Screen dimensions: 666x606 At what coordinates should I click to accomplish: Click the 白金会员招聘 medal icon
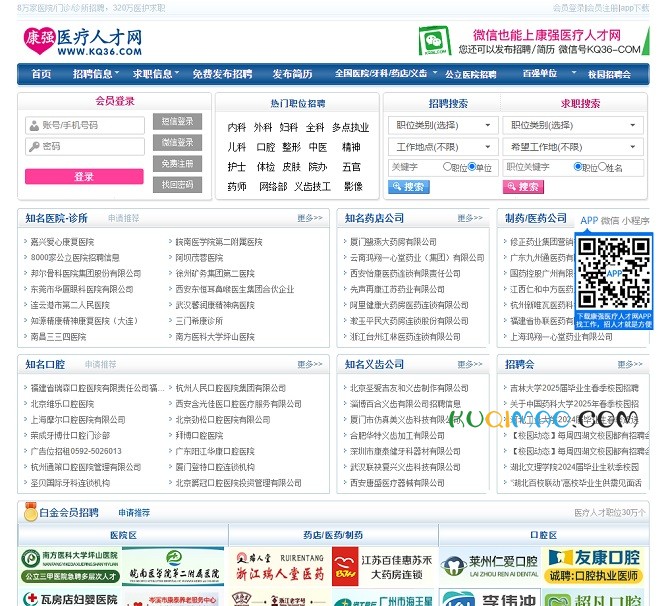pyautogui.click(x=31, y=512)
